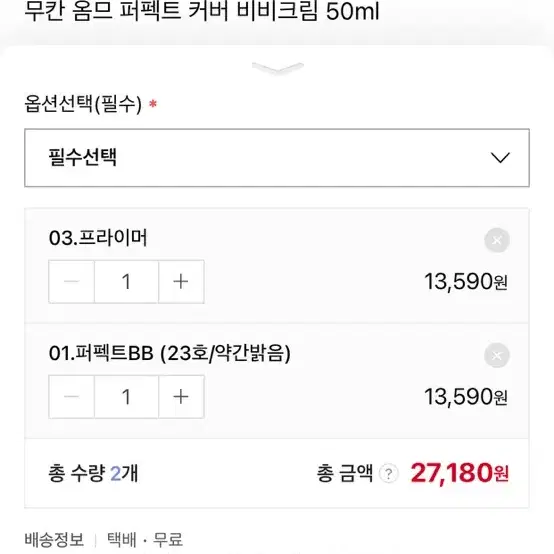Tap the 배송정보 label
The image size is (554, 554).
54,540
